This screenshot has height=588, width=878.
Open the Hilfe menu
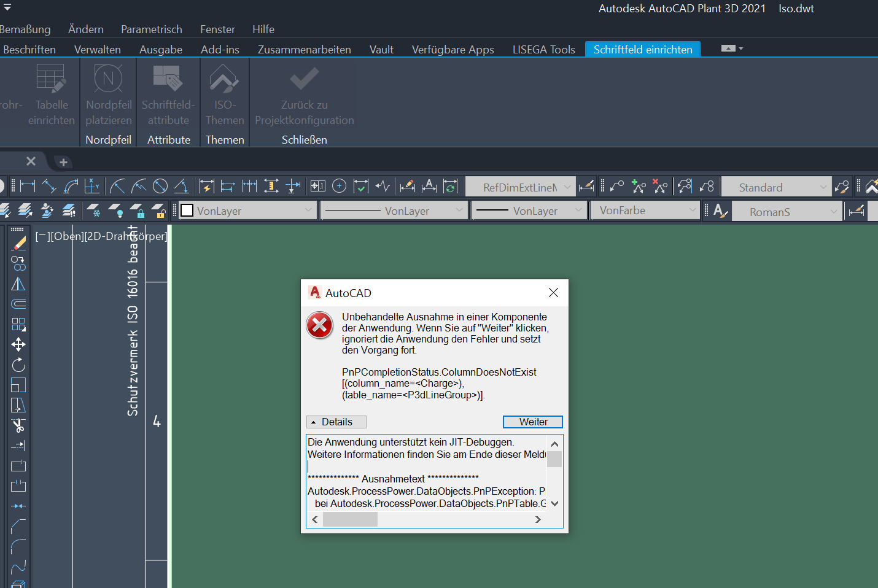(263, 29)
